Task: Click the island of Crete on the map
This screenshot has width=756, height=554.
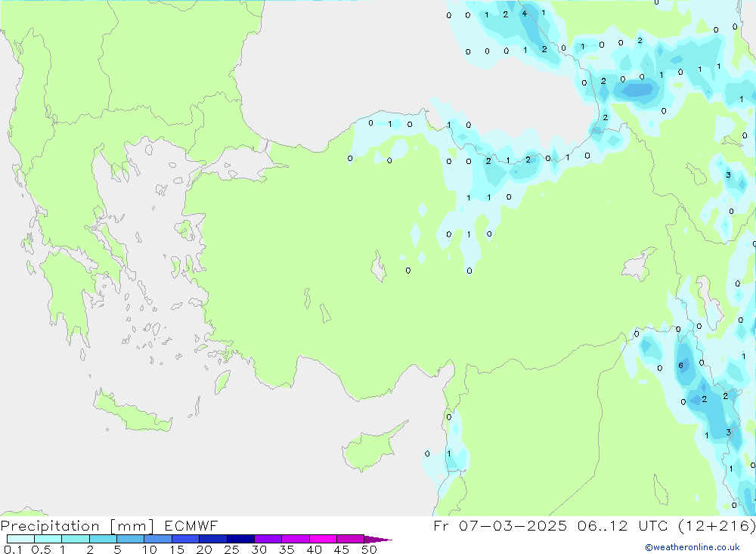Action: tap(132, 413)
